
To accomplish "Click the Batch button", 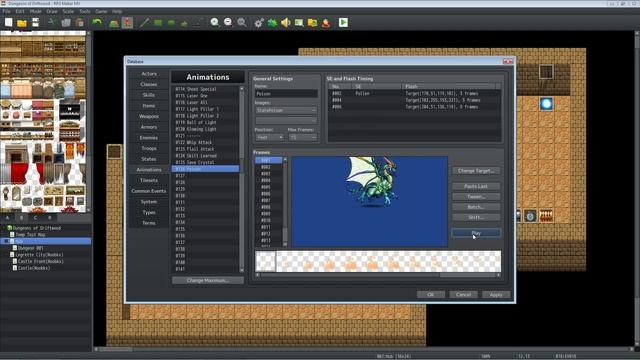I will tap(476, 207).
